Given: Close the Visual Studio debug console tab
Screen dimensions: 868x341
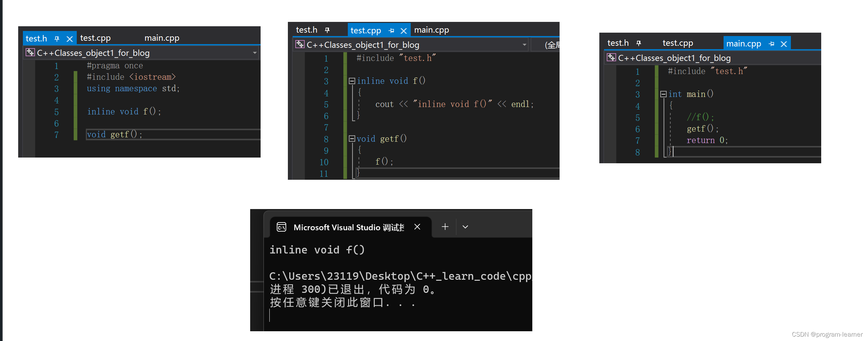Looking at the screenshot, I should [x=417, y=227].
